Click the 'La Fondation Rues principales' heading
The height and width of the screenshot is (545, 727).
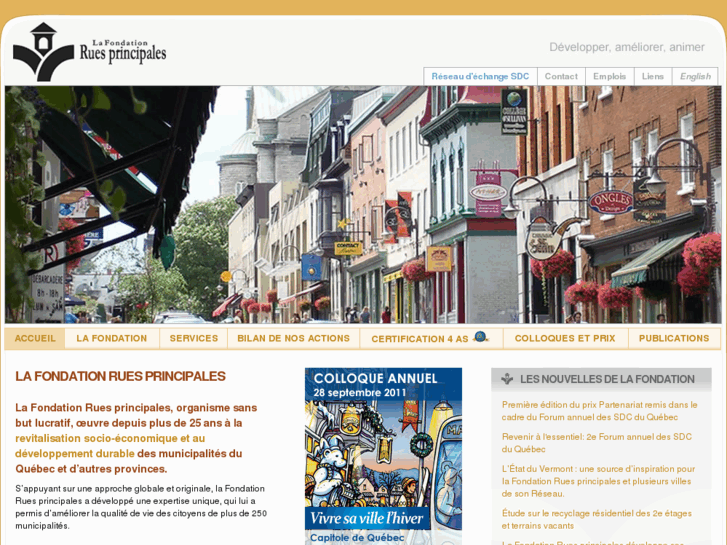click(x=121, y=376)
